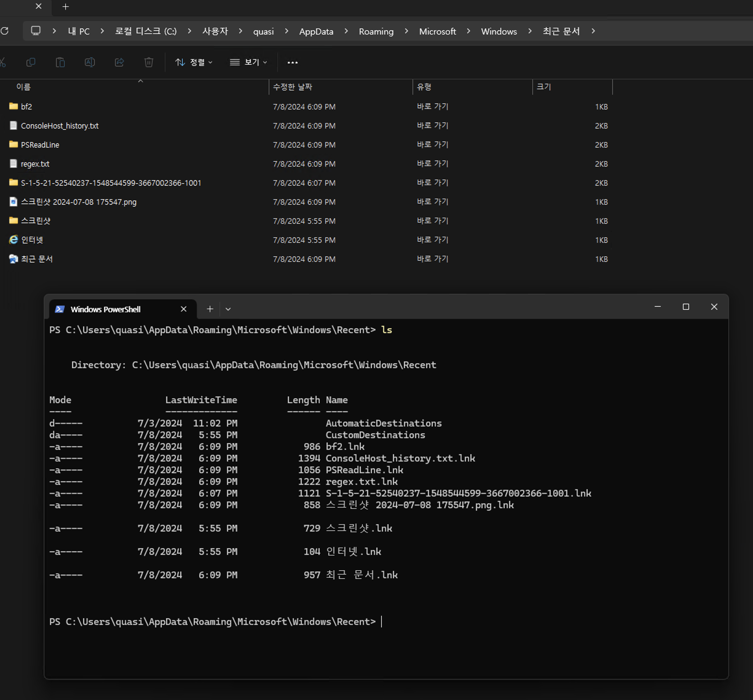Image resolution: width=753 pixels, height=700 pixels.
Task: Click the Rename icon in toolbar
Action: [90, 62]
